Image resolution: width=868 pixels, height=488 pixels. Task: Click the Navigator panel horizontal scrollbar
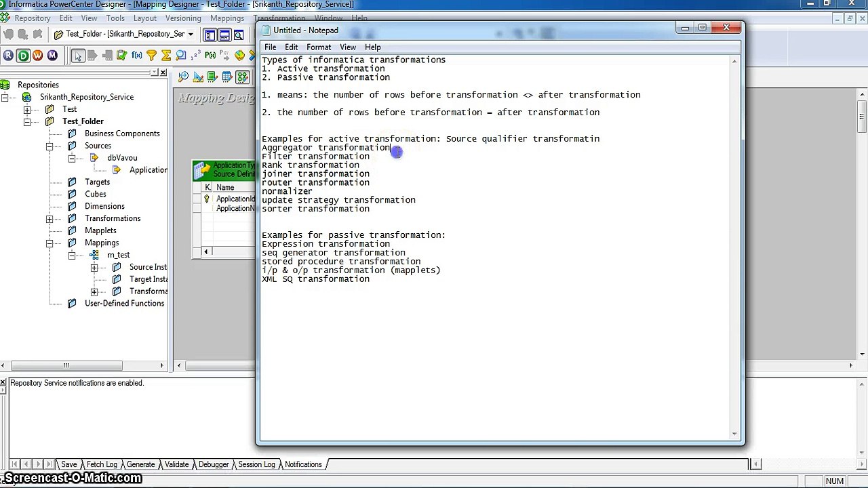(x=66, y=365)
